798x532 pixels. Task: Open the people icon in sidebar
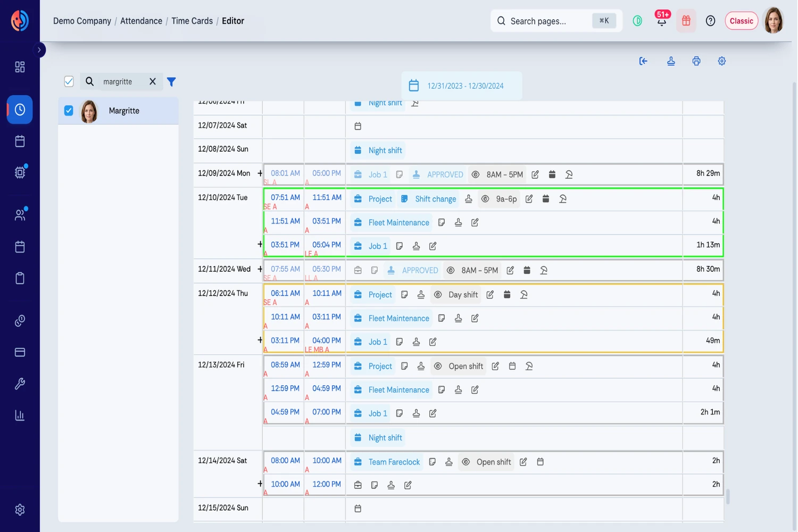[20, 214]
